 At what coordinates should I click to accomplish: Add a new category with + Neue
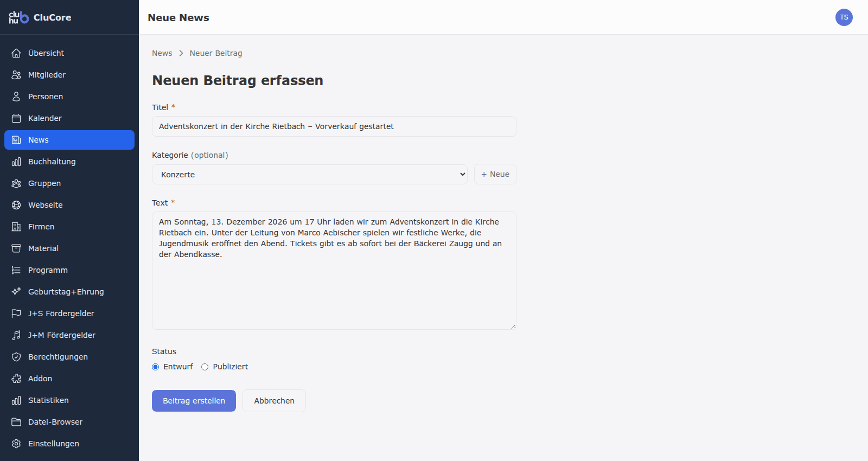[x=495, y=174]
